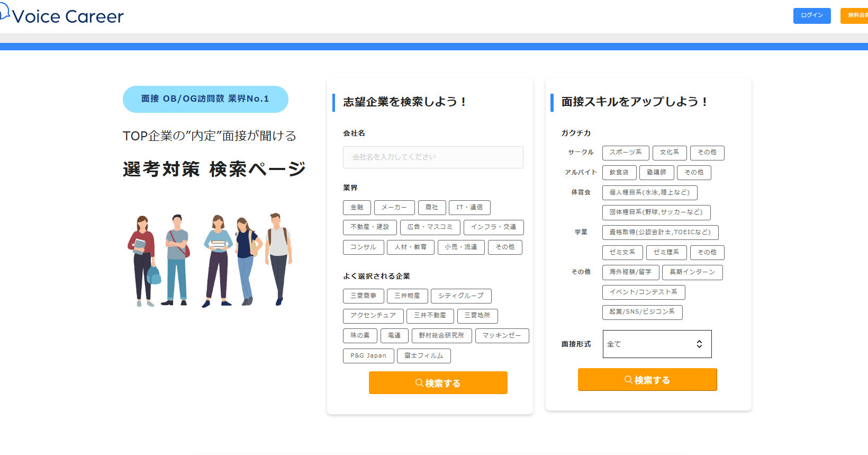This screenshot has height=455, width=868.
Task: Click the 会社名 company name input field
Action: (x=432, y=157)
